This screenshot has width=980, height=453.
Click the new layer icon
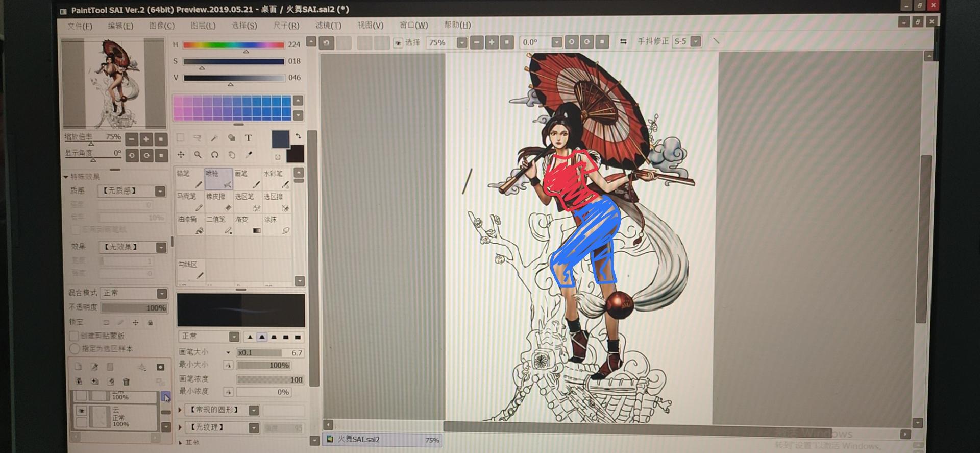pos(78,367)
